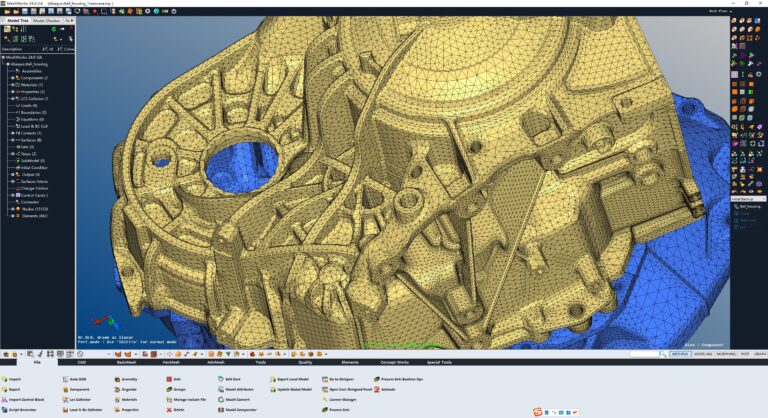Open the Assembly tool

126,379
